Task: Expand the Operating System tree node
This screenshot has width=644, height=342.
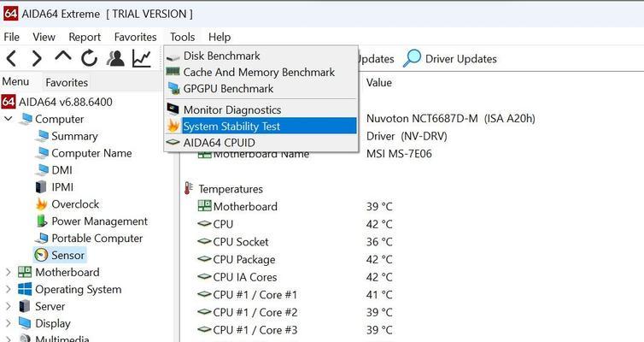Action: (x=9, y=289)
